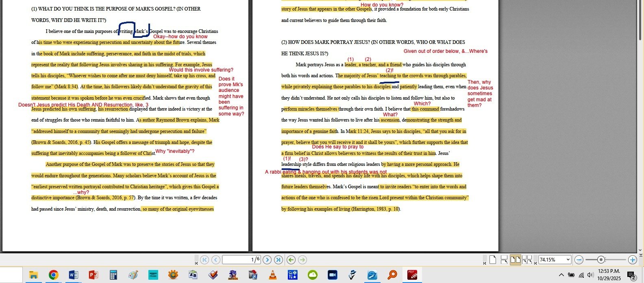This screenshot has width=644, height=283.
Task: Click the vertical scrollbar of the document
Action: click(640, 20)
